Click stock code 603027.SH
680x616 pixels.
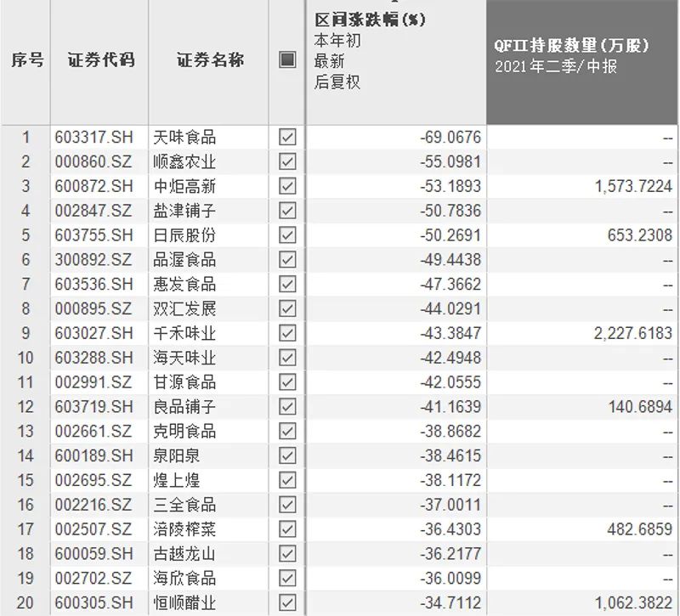pyautogui.click(x=93, y=333)
